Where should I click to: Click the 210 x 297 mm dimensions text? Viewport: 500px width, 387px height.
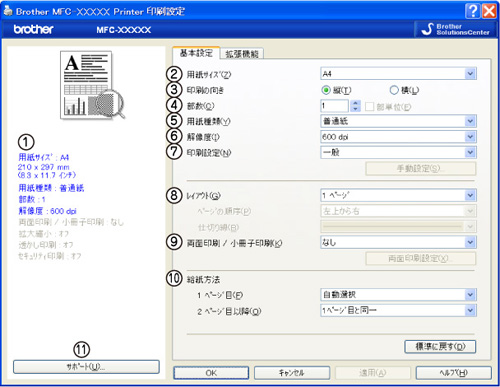pos(43,167)
